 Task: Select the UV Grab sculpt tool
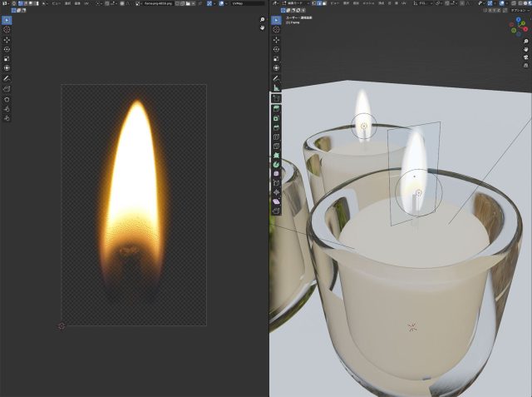click(x=7, y=100)
